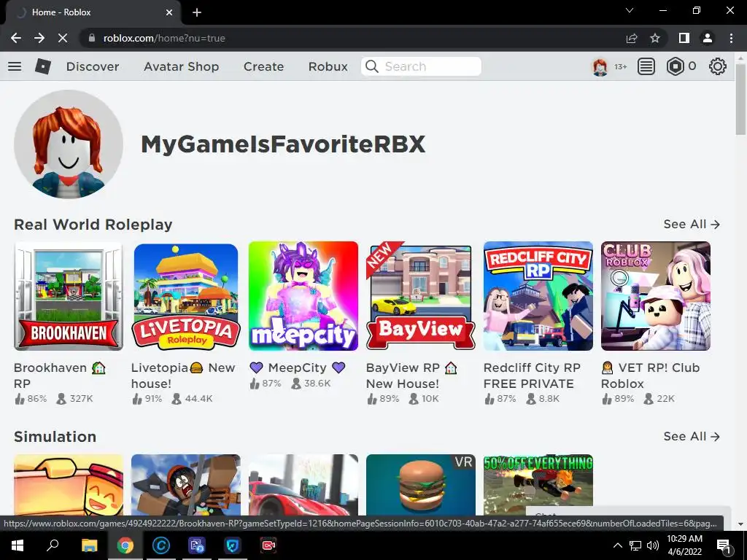The image size is (747, 560).
Task: See All Simulation games
Action: pos(692,436)
